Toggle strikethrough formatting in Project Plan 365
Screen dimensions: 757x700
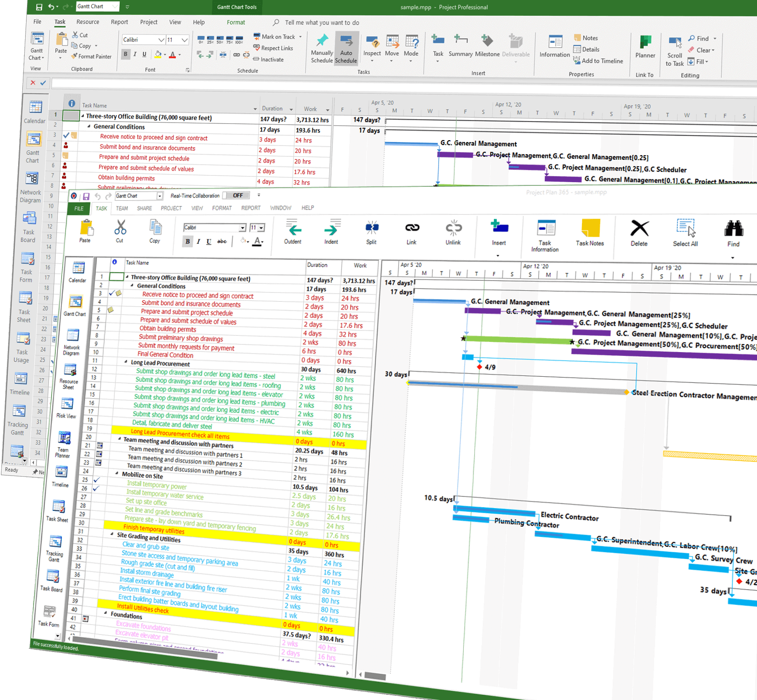pyautogui.click(x=222, y=241)
